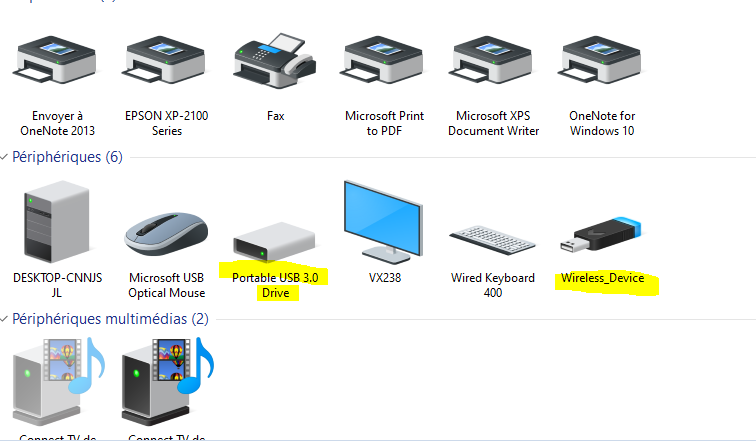This screenshot has width=756, height=441.
Task: Select the black media server icon
Action: click(167, 382)
